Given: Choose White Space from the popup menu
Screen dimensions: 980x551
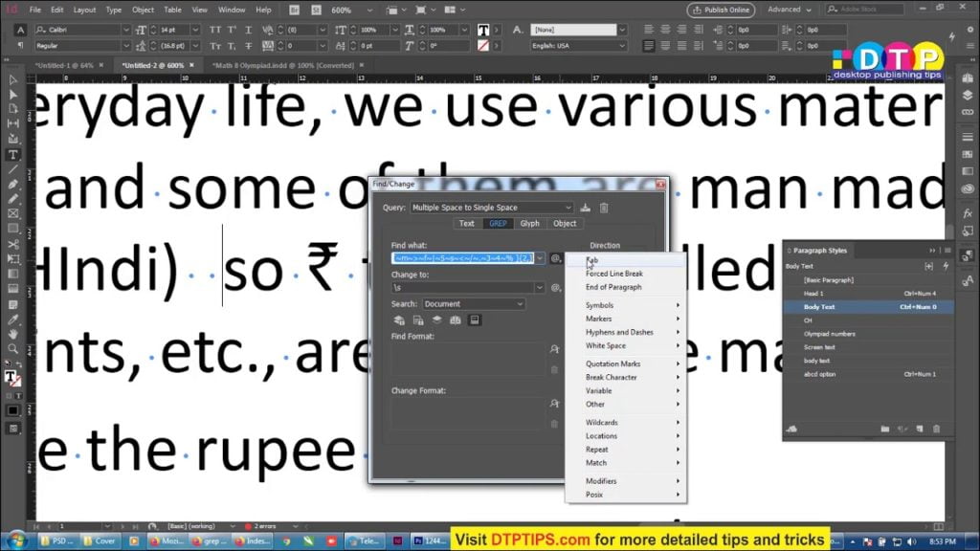Looking at the screenshot, I should point(606,346).
